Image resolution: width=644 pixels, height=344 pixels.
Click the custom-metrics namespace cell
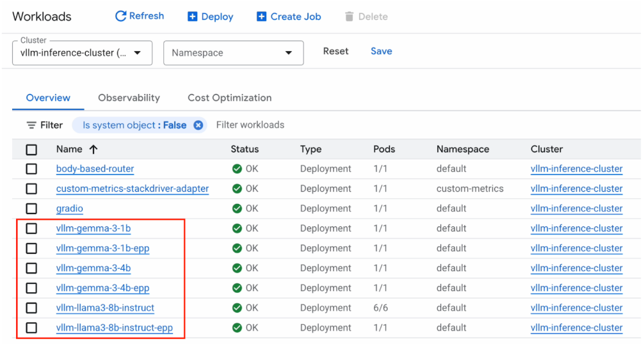point(470,189)
